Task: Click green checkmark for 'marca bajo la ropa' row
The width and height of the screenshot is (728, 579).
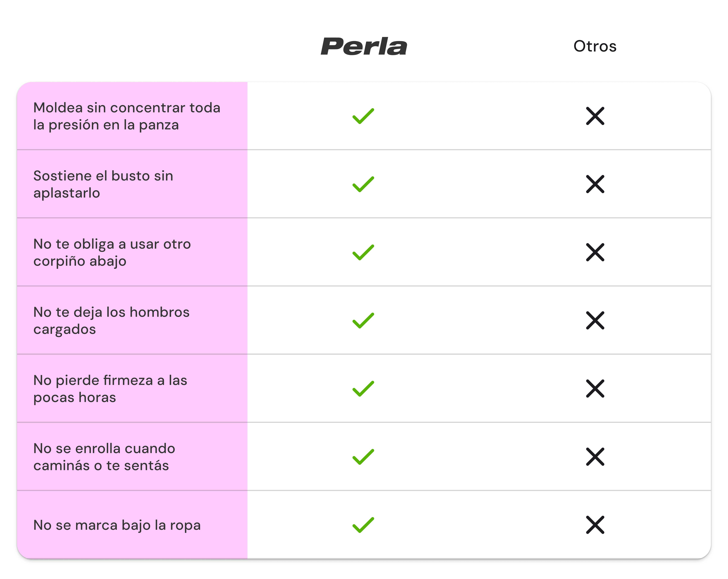Action: 363,525
